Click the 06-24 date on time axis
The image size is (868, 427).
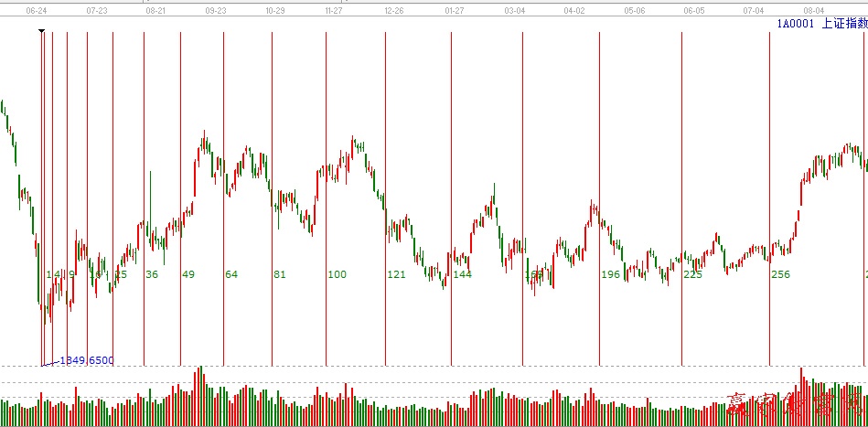[x=37, y=11]
